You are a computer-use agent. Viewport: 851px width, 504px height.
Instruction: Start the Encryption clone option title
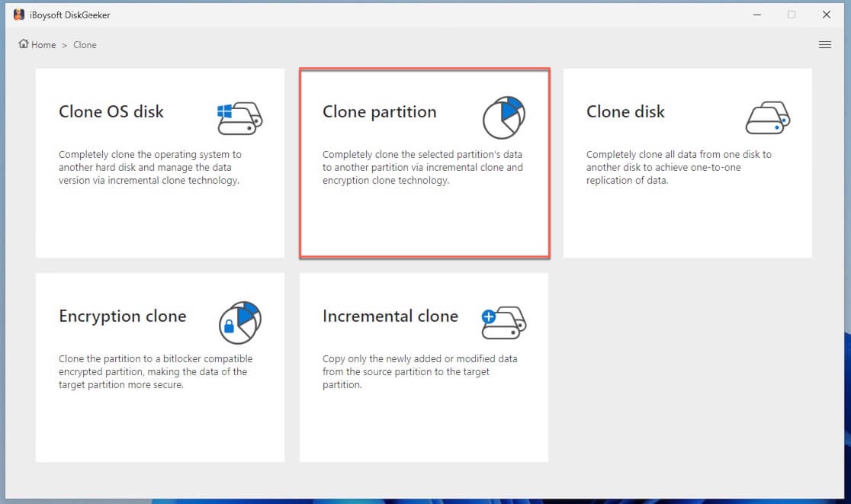pyautogui.click(x=123, y=316)
